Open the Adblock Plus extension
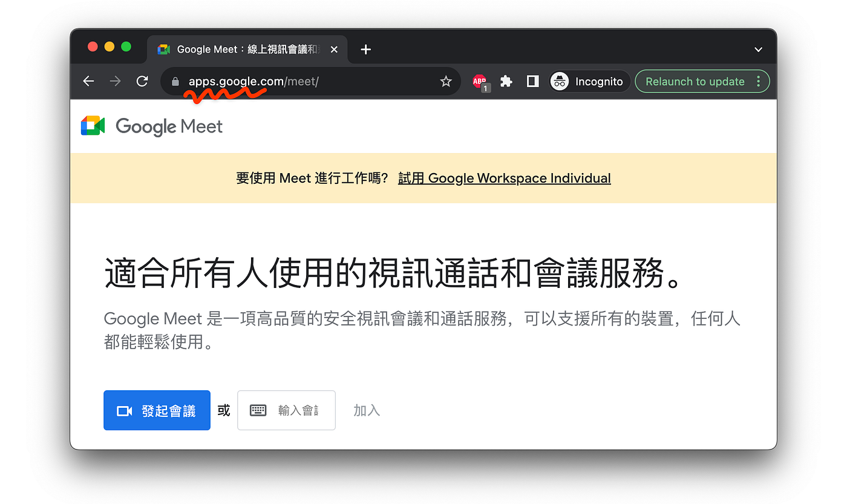This screenshot has width=847, height=504. [480, 82]
